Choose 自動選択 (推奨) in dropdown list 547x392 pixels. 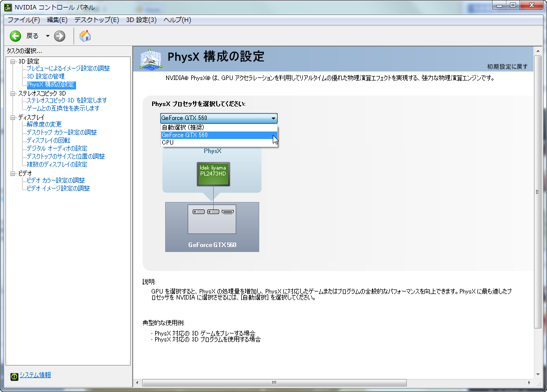(219, 127)
